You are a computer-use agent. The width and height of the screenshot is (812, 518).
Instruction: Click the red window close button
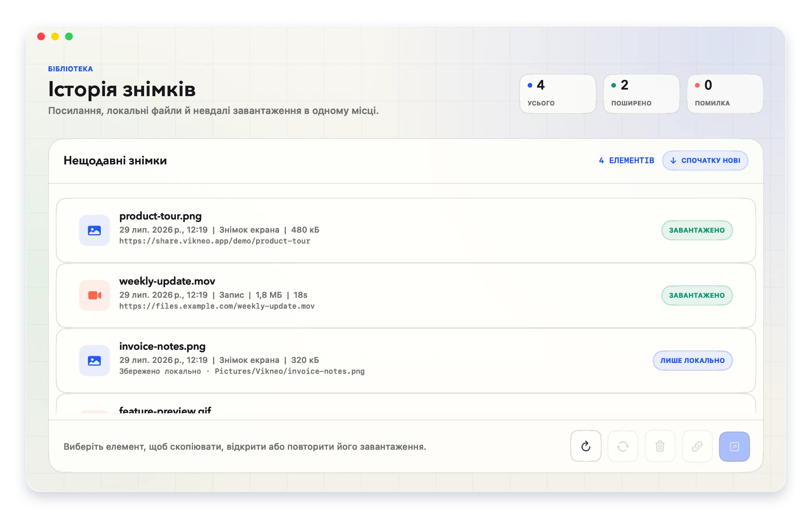pyautogui.click(x=41, y=36)
